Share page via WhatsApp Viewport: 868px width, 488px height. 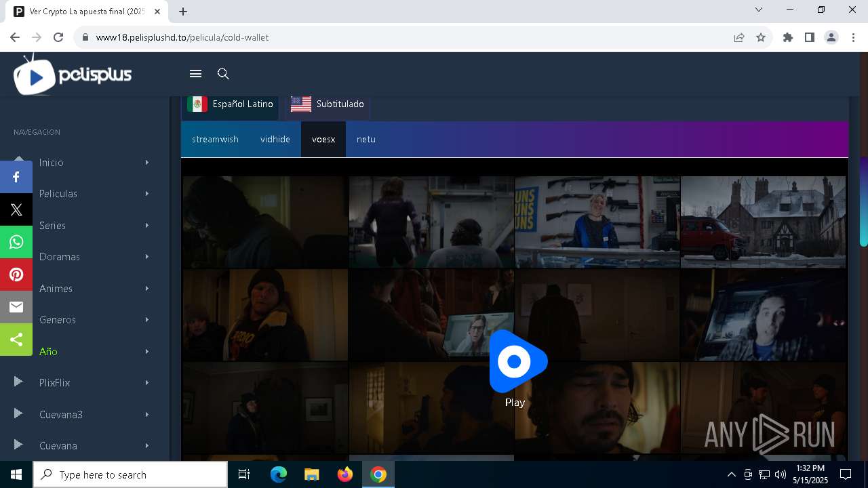pyautogui.click(x=16, y=242)
